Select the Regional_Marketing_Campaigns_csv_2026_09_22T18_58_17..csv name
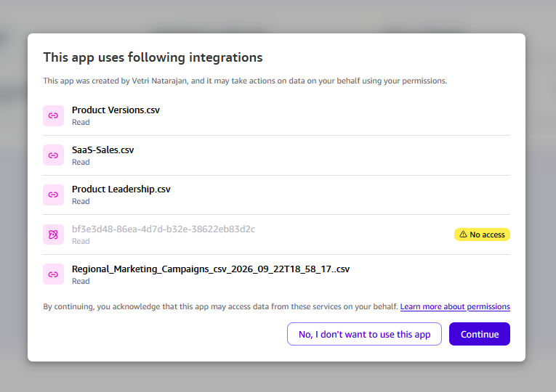Screen dimensions: 556x392 (211, 269)
